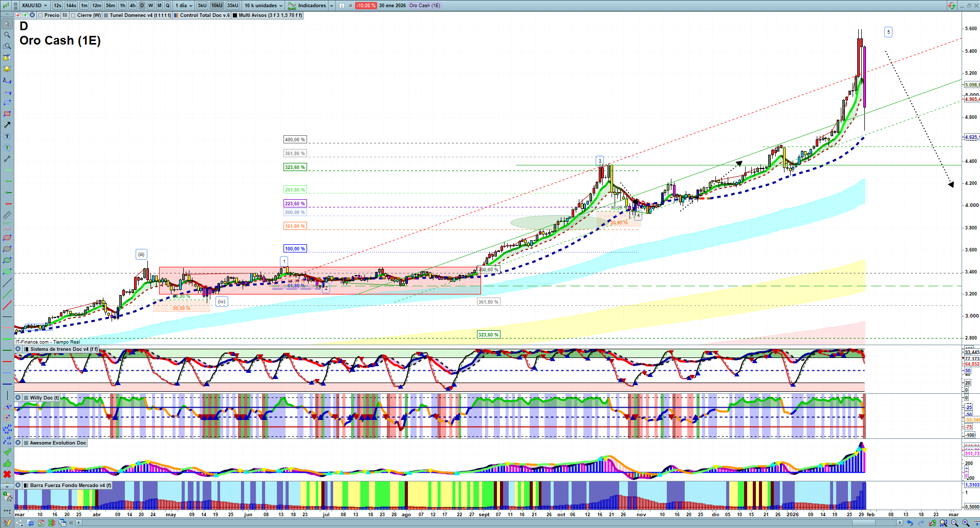
Task: Open the XAUUSD symbol dropdown
Action: (x=34, y=6)
